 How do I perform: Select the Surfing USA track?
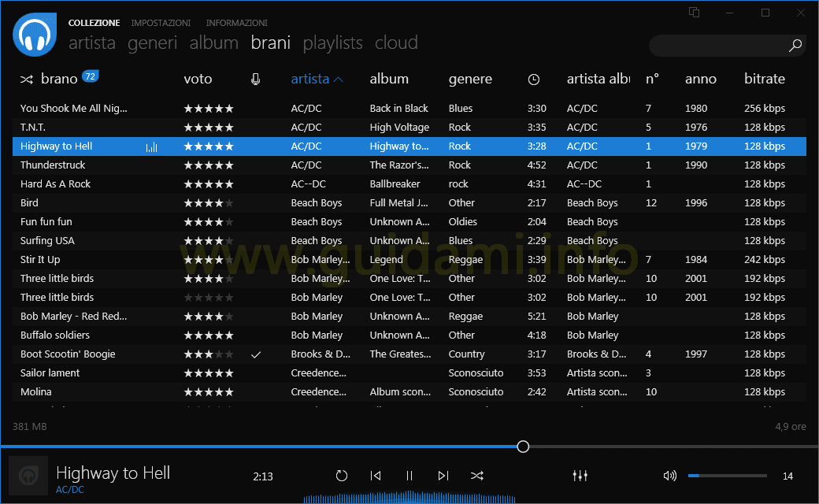[409, 241]
